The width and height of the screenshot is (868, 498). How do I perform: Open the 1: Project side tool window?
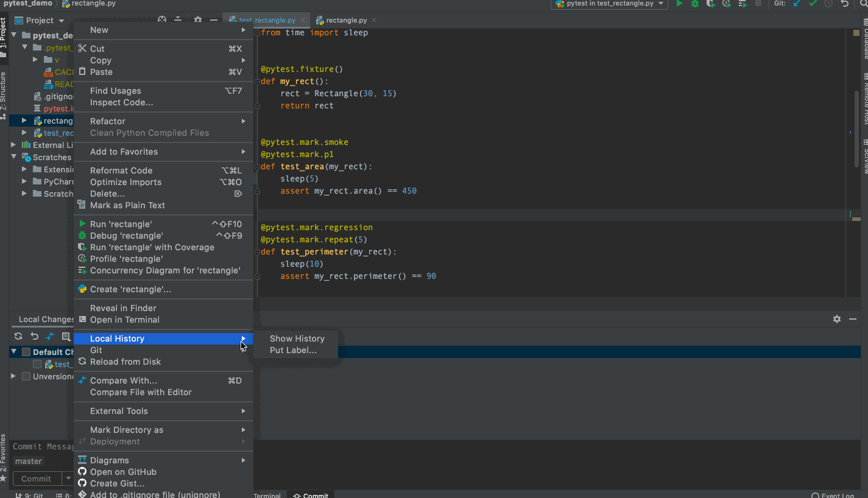[x=4, y=38]
